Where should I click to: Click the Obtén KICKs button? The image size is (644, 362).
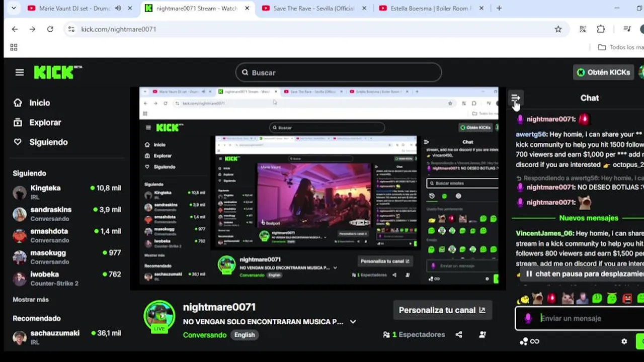pos(604,72)
